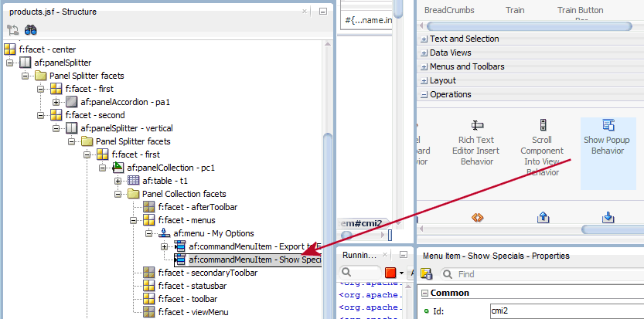Click the Properties panel toolbar folder icon

(x=427, y=274)
